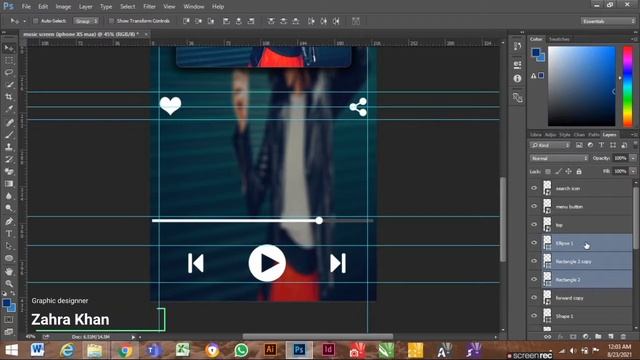Select the Ellipse 1 layer name

pyautogui.click(x=564, y=243)
